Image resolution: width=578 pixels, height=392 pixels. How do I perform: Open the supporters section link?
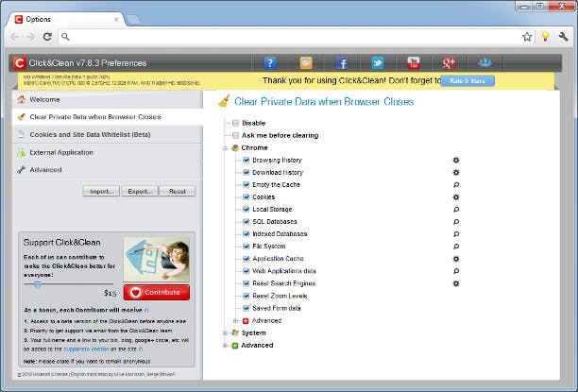coord(86,349)
